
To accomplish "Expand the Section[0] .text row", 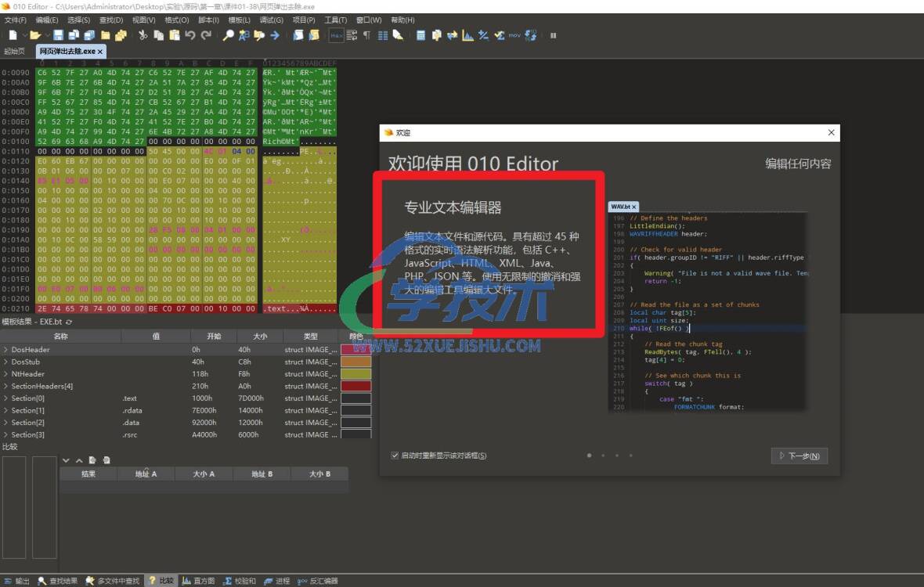I will [6, 398].
